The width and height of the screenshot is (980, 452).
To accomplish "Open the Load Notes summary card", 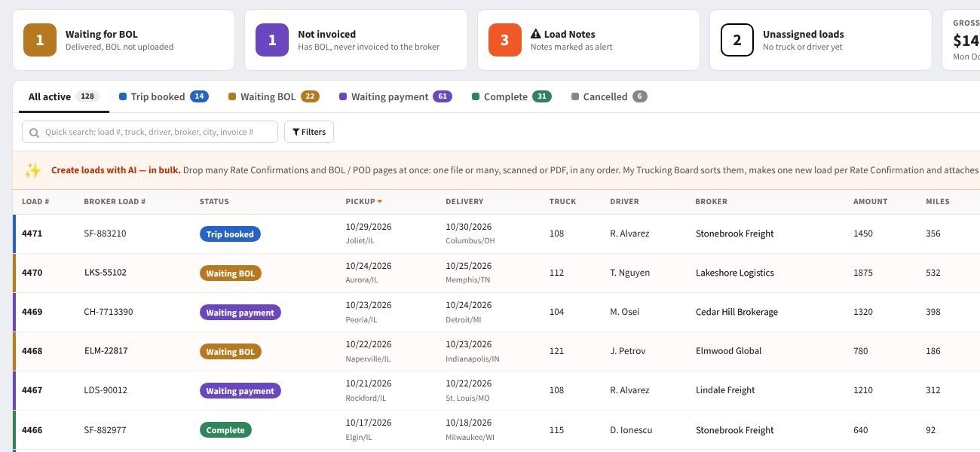I will pyautogui.click(x=589, y=40).
